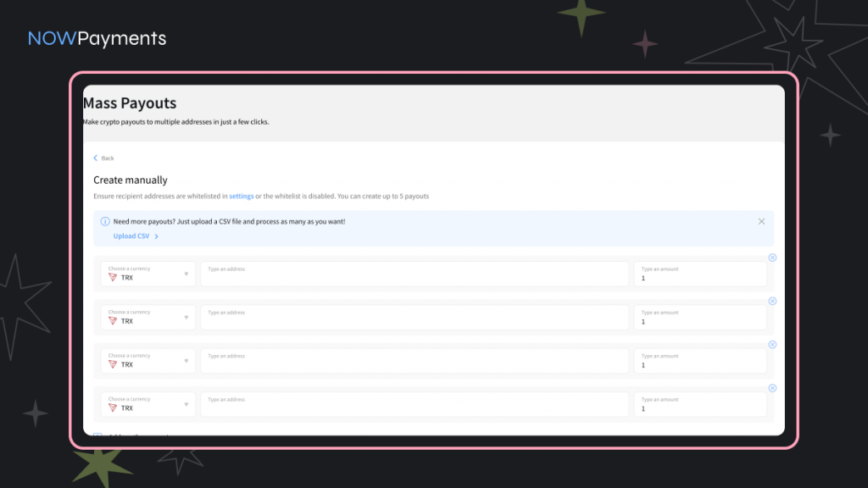Click the first row amount field
Viewport: 868px width, 488px height.
(x=700, y=274)
